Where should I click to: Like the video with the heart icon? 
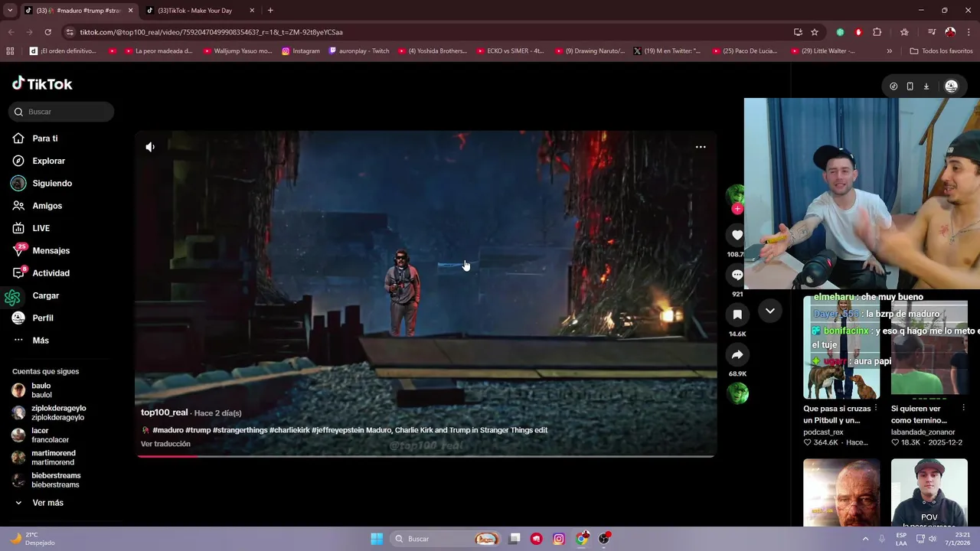pyautogui.click(x=737, y=236)
